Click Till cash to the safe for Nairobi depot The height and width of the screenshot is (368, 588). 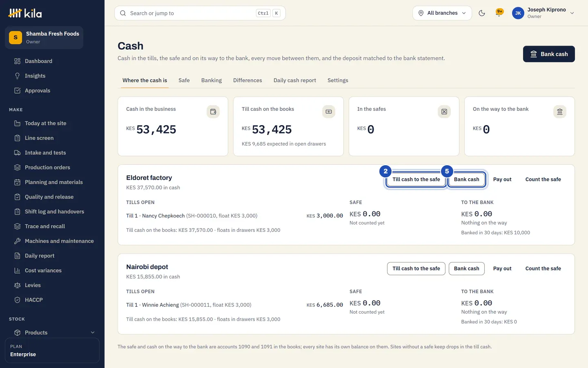point(416,269)
